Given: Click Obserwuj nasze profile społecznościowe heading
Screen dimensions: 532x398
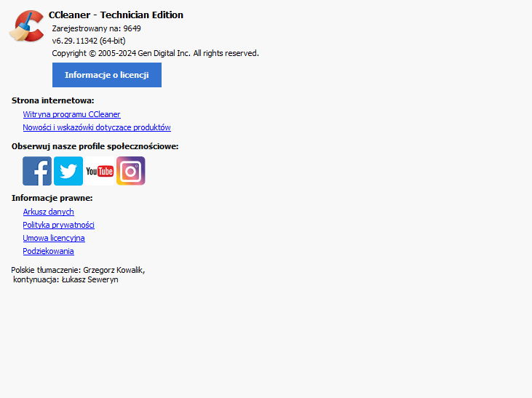Looking at the screenshot, I should coord(95,146).
